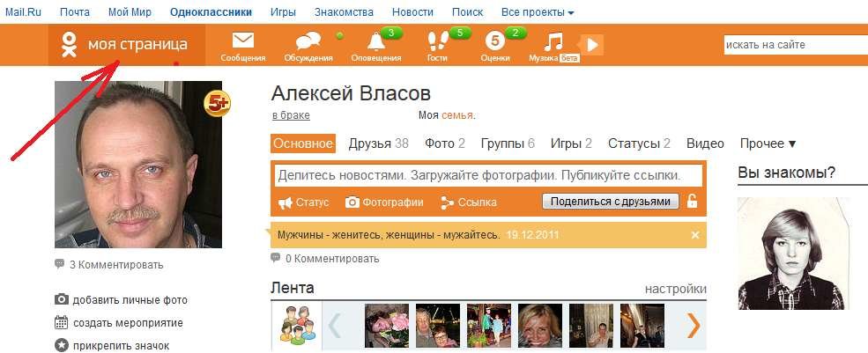This screenshot has height=353, width=868.
Task: Click the искать на сайте search field
Action: [x=796, y=45]
